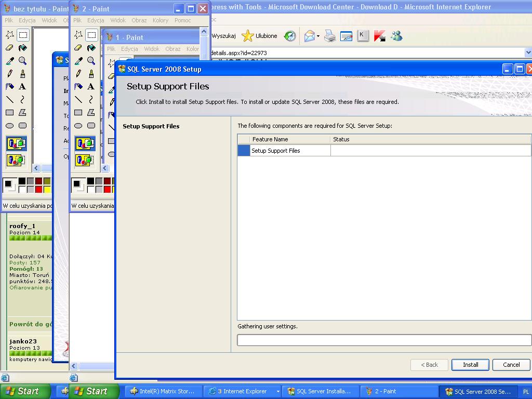Pick dark red swatch in bez tytułu palette
This screenshot has height=399, width=532.
(38, 181)
